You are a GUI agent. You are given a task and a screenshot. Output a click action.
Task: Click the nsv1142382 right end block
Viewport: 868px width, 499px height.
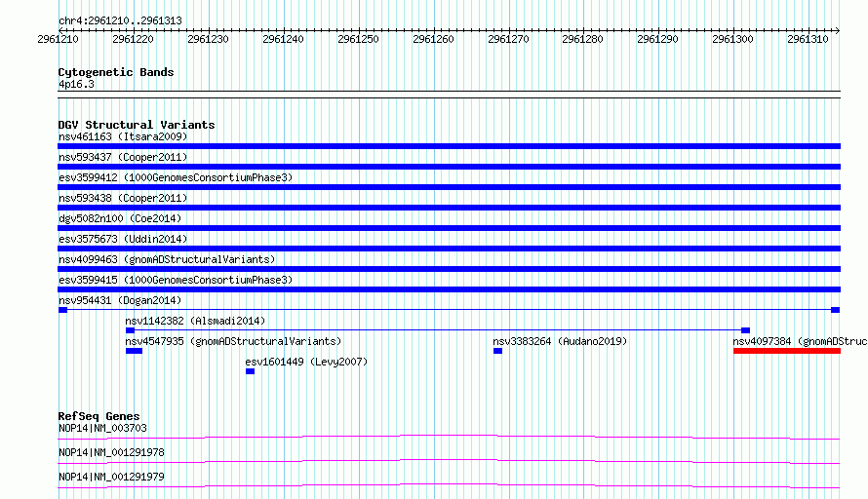(x=746, y=330)
